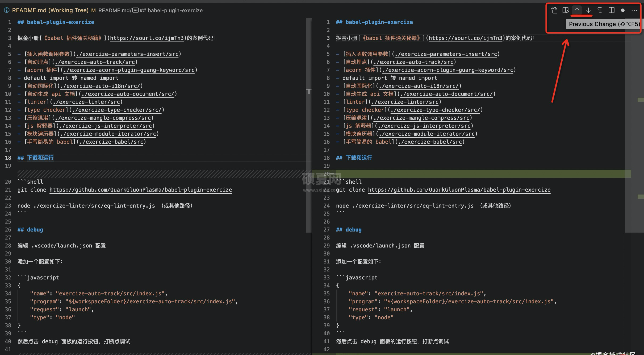Click the "name" line in right pane JSON
Viewport: 644px width, 355px height.
pos(417,294)
